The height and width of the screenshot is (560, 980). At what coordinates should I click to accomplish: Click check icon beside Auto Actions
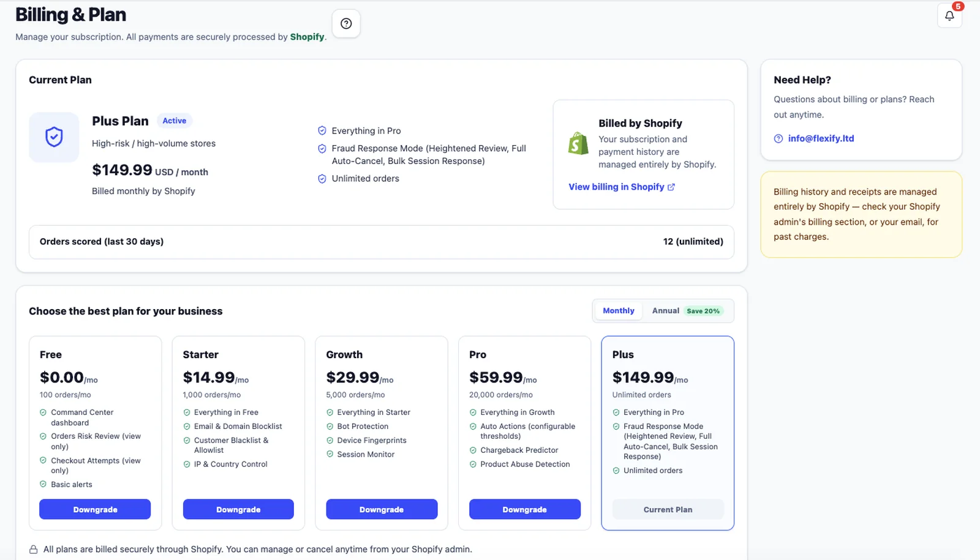click(x=473, y=427)
